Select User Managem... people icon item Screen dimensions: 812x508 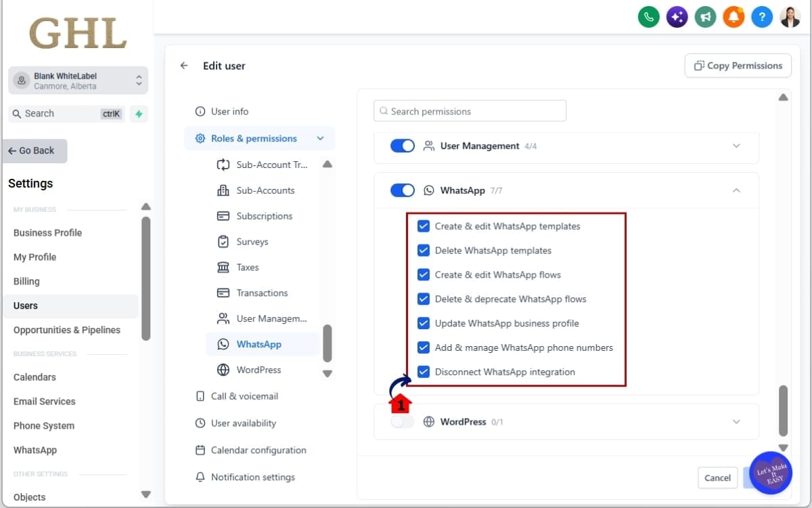(x=263, y=318)
